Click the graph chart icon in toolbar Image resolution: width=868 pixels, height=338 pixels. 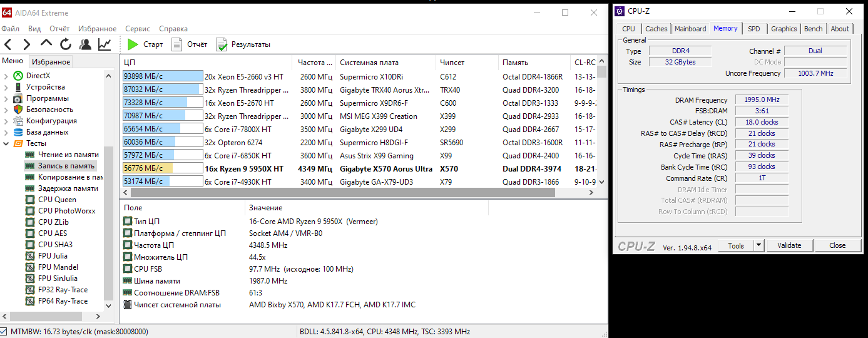[x=105, y=44]
